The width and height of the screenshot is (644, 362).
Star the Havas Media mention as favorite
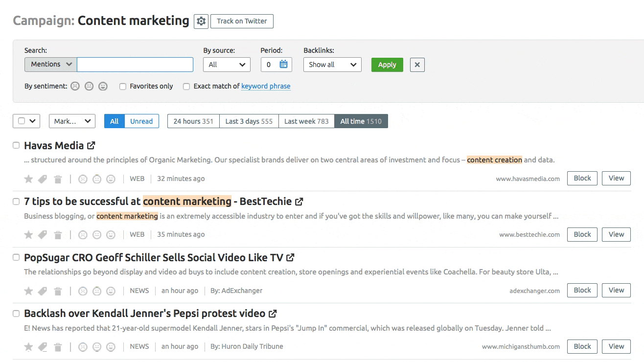point(28,179)
